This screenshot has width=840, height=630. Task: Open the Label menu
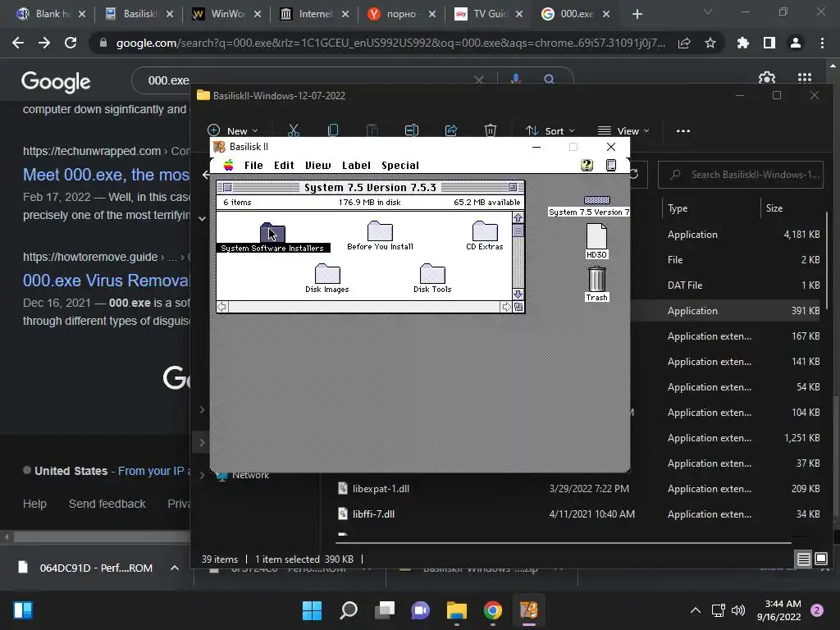(x=356, y=165)
